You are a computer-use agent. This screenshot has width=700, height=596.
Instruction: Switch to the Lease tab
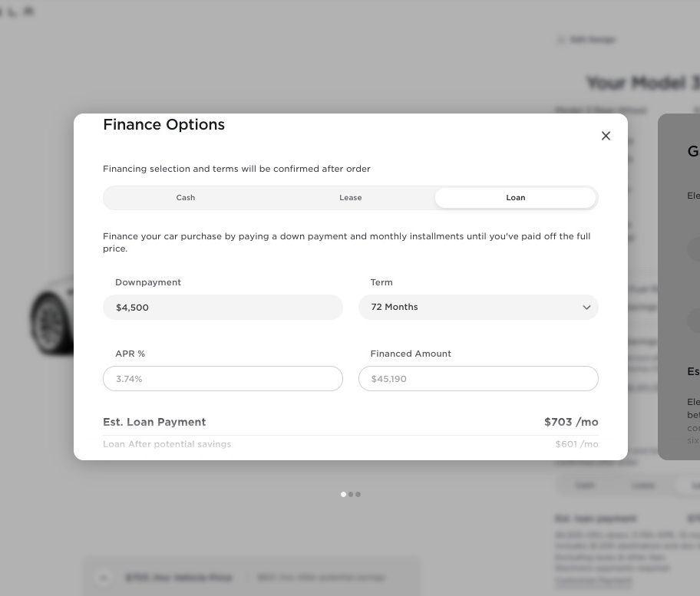[351, 198]
